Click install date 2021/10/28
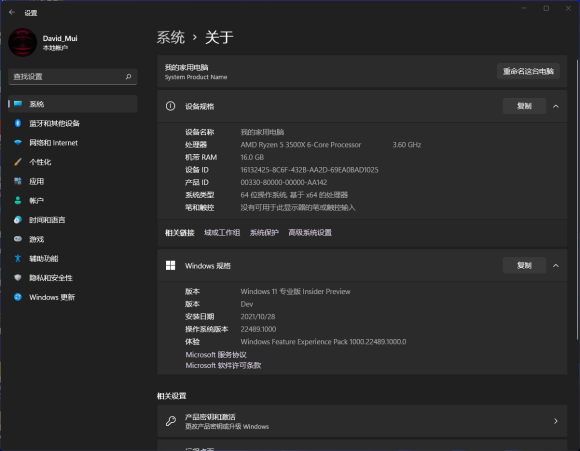The image size is (580, 451). [258, 317]
